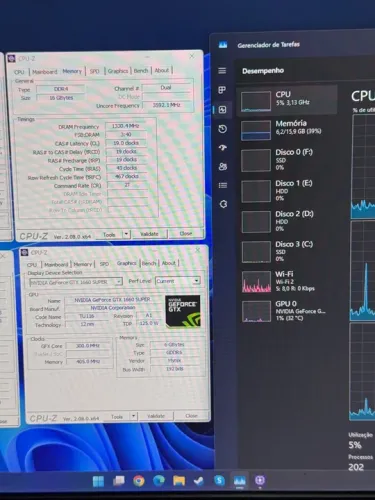Switch to Bench tab in Graphics CPU-Z window
The image size is (375, 500).
149,263
